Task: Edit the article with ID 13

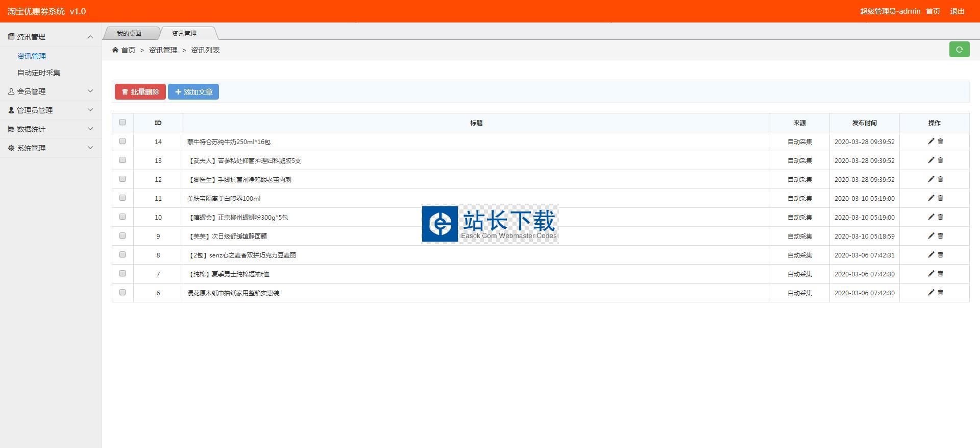Action: [930, 160]
